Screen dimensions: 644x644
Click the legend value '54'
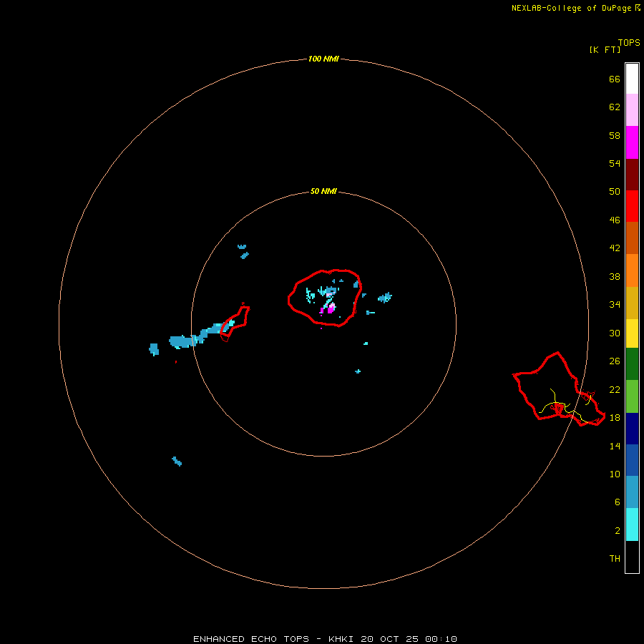coord(615,163)
